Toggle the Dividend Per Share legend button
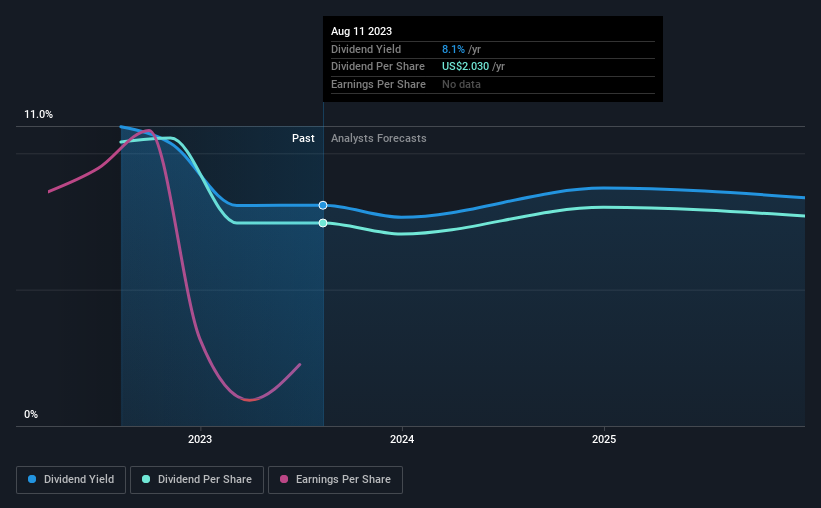Image resolution: width=821 pixels, height=508 pixels. pos(197,480)
